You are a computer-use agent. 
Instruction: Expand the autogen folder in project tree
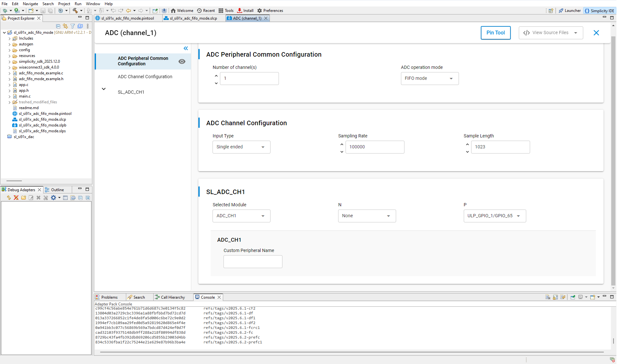click(x=10, y=44)
